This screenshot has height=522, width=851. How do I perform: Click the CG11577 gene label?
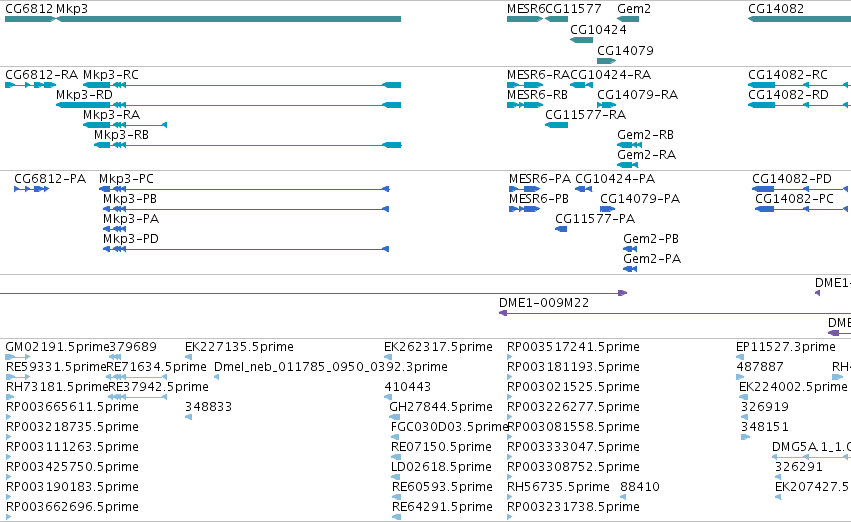click(x=574, y=9)
